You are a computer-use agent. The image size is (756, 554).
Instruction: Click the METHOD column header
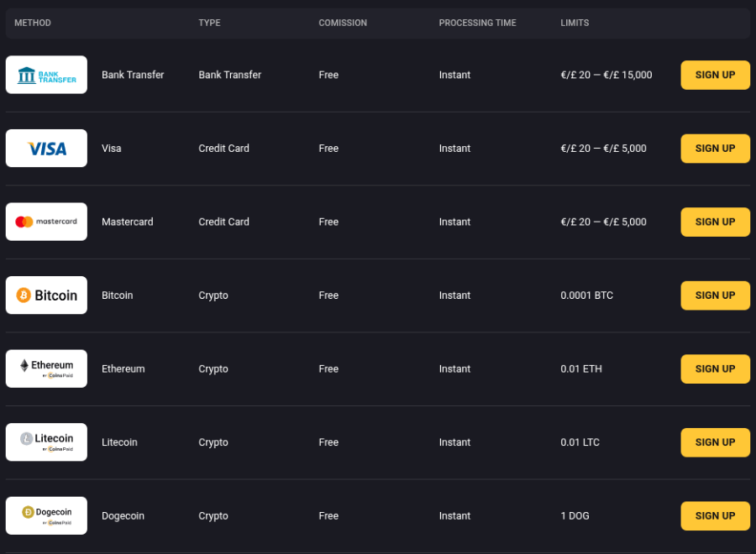coord(33,23)
